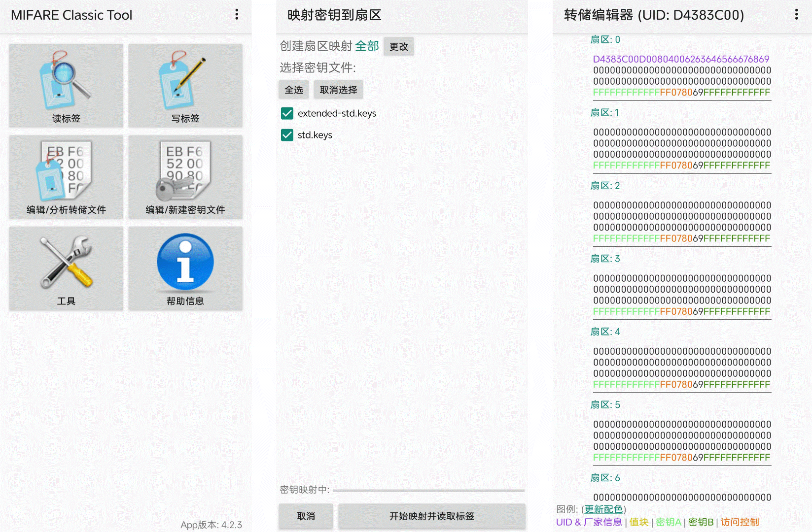Toggle the extended-std.keys checkbox
Image resolution: width=812 pixels, height=532 pixels.
pos(287,113)
